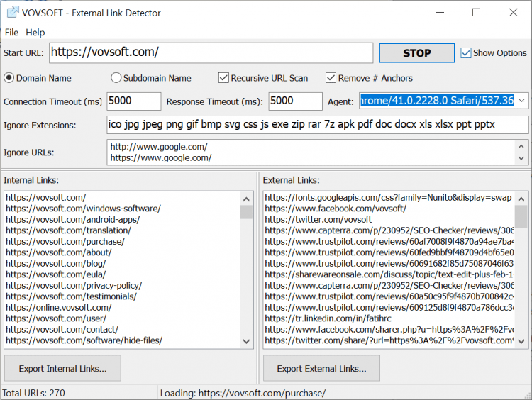Click the Internal Links scrollbar thumb
Screen dimensions: 532x400
pos(246,212)
